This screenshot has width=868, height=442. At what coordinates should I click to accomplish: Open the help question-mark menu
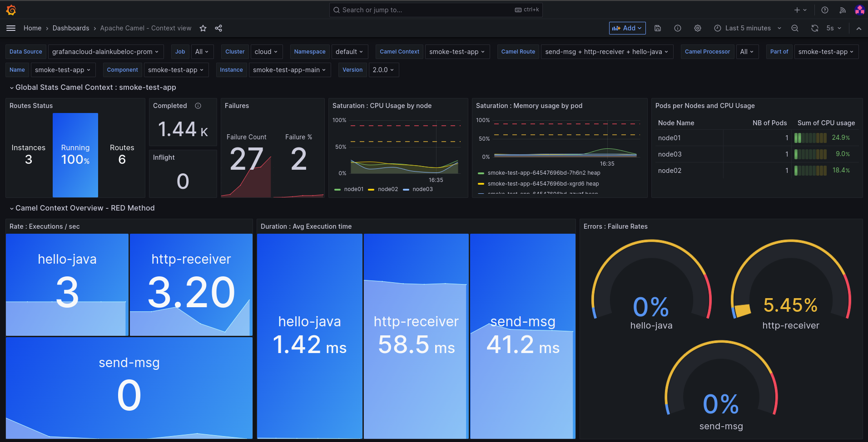point(825,10)
